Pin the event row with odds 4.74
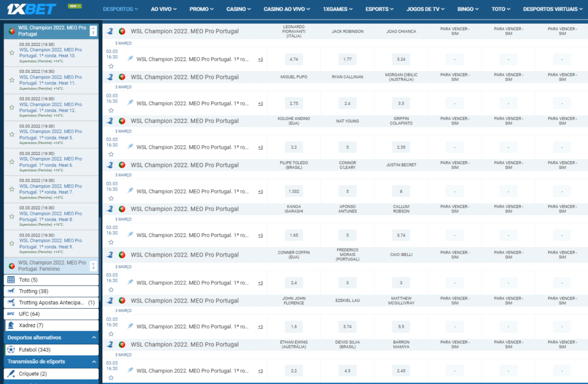Screen dimensions: 588x384 click(130, 58)
